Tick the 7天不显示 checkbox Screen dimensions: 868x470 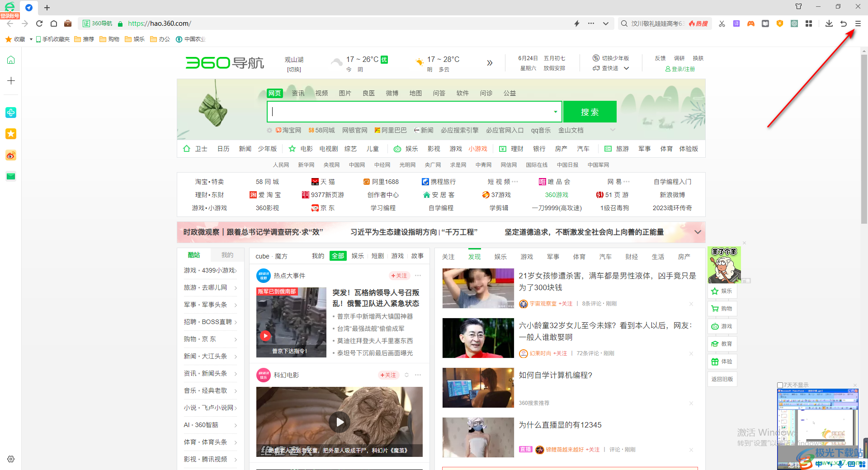coord(780,385)
